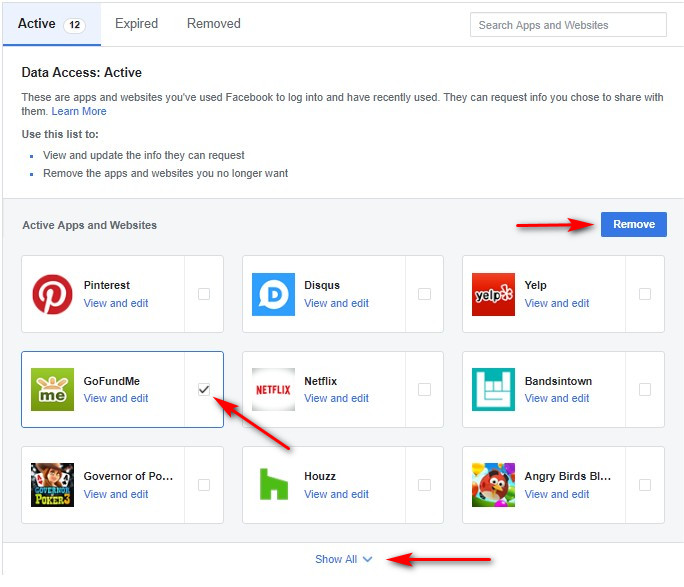
Task: Open View and edit for Pinterest
Action: [x=116, y=303]
